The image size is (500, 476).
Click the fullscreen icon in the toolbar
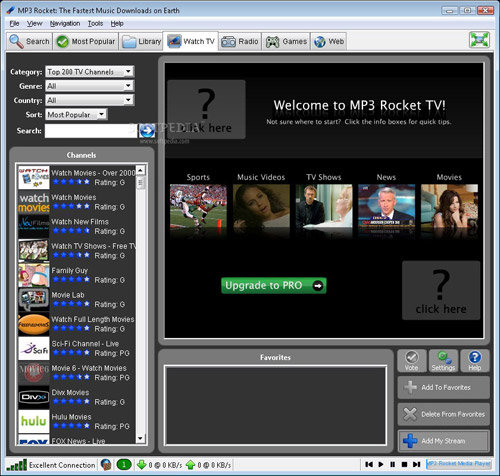(479, 40)
